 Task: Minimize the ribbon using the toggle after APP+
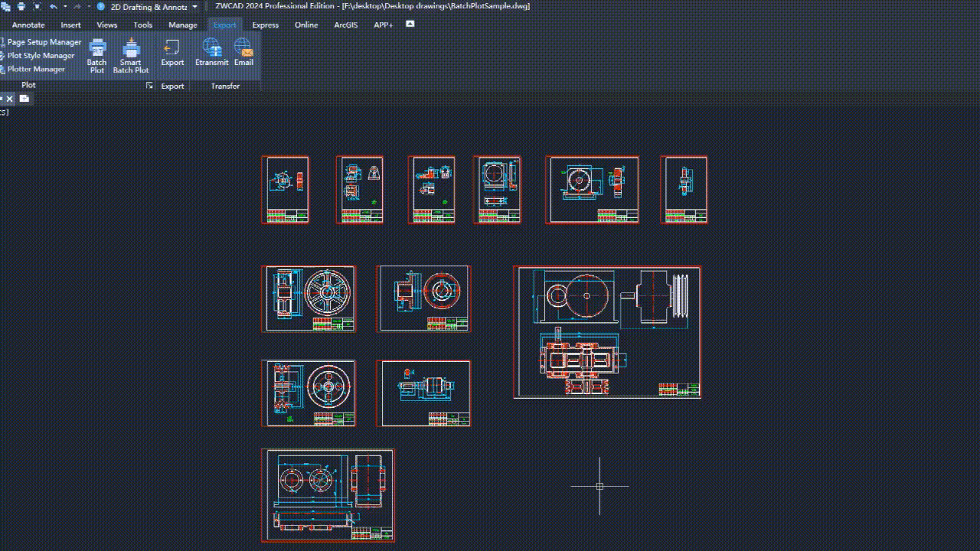point(410,24)
